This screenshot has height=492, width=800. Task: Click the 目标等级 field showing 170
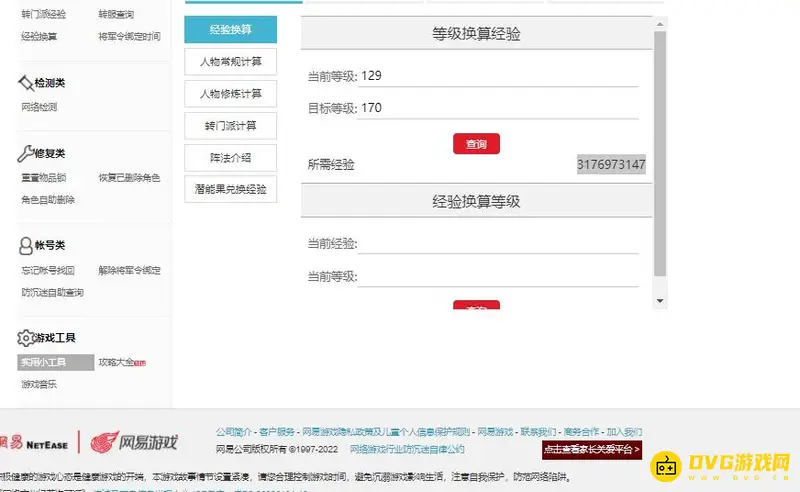coord(498,108)
